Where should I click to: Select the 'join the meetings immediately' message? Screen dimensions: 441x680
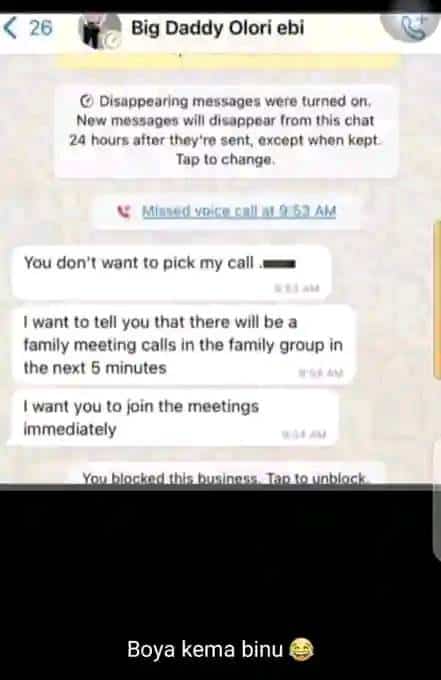pos(173,418)
